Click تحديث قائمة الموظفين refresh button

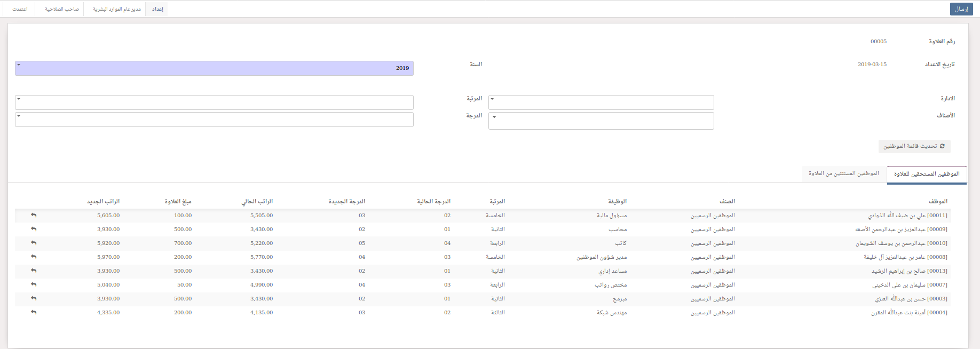[914, 146]
